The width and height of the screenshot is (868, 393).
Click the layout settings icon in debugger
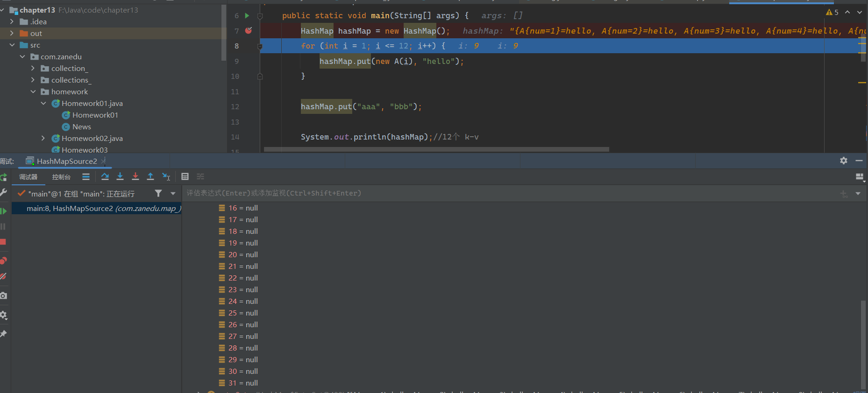click(860, 177)
